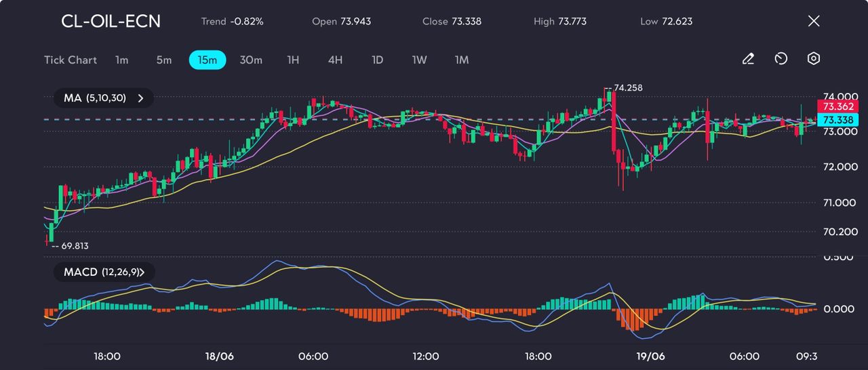Image resolution: width=868 pixels, height=370 pixels.
Task: Switch to Tick Chart view
Action: 71,60
